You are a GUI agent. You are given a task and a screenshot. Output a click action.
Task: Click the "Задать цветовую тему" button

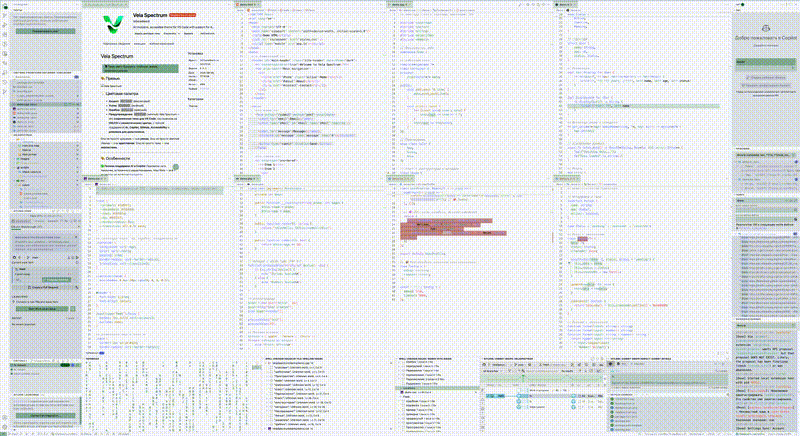pyautogui.click(x=147, y=34)
